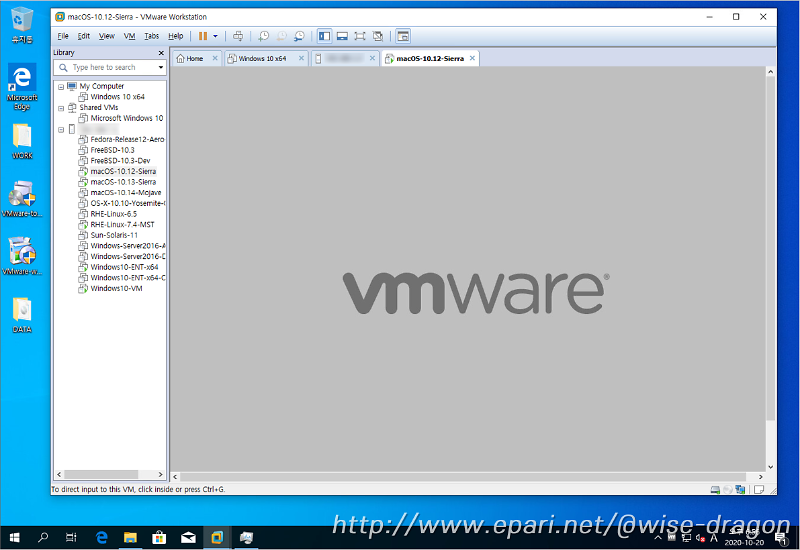Select Shared VMs in the Library
Image resolution: width=800 pixels, height=550 pixels.
pyautogui.click(x=98, y=108)
